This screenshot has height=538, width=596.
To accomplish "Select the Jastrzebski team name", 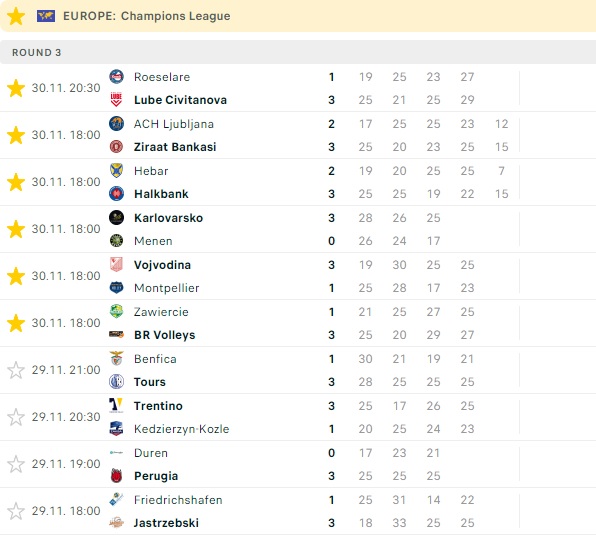I will 166,523.
